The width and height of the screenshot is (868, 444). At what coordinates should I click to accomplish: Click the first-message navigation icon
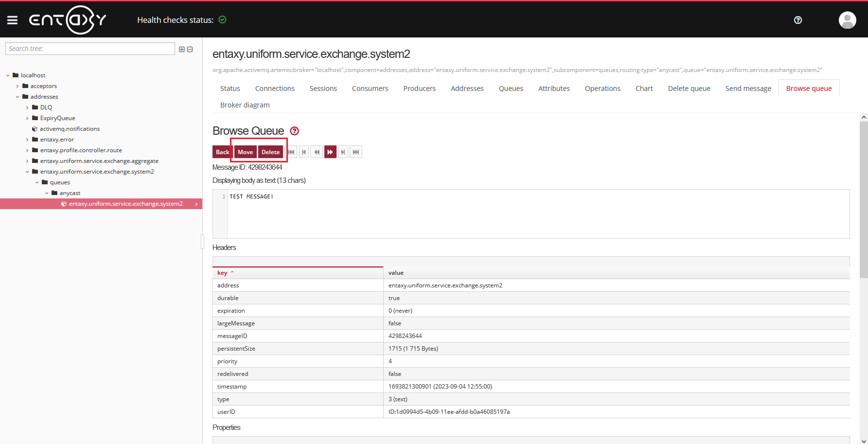click(x=291, y=152)
